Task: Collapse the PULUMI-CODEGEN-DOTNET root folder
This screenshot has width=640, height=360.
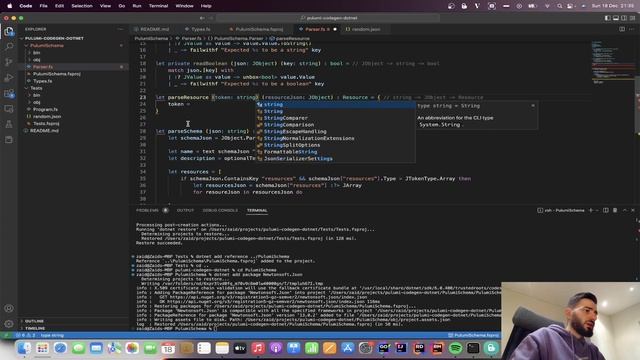Action: pyautogui.click(x=54, y=38)
